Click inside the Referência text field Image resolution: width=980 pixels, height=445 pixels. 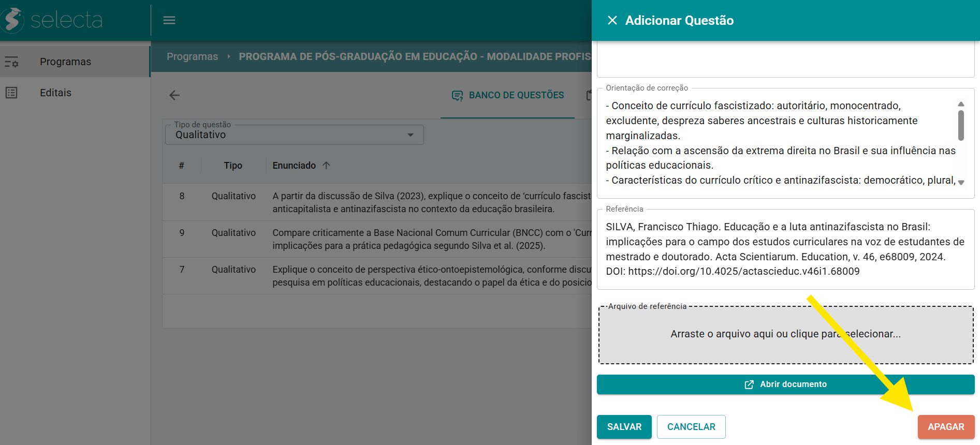coord(785,249)
